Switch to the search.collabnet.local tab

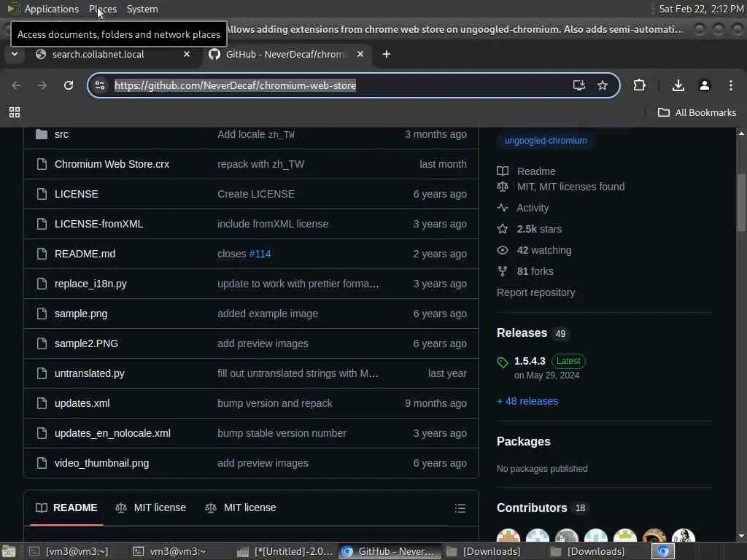pos(98,54)
